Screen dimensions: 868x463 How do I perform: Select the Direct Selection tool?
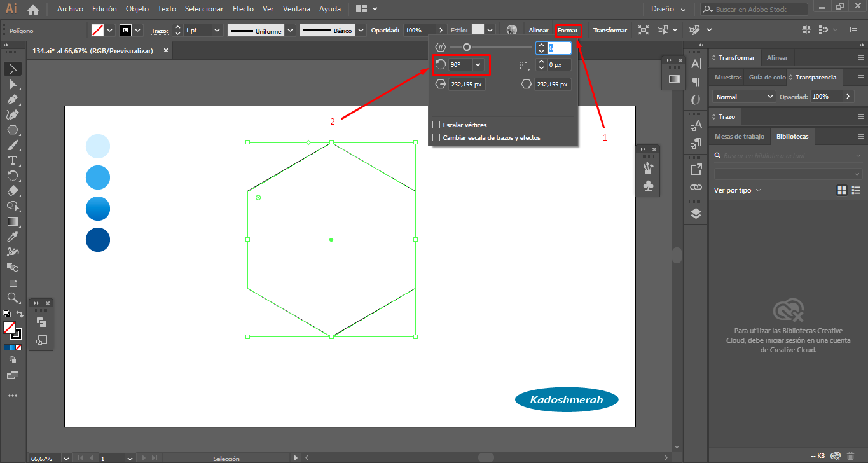(x=12, y=84)
